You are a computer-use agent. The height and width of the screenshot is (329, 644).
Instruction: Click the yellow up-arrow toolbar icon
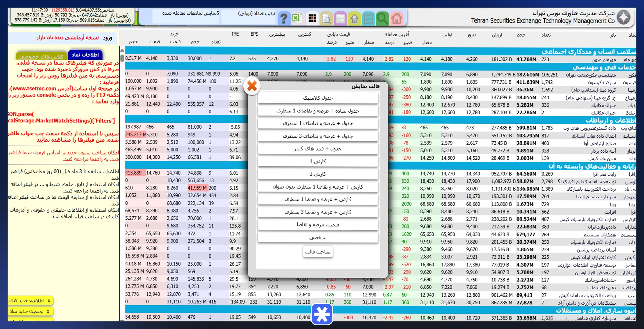point(354,19)
